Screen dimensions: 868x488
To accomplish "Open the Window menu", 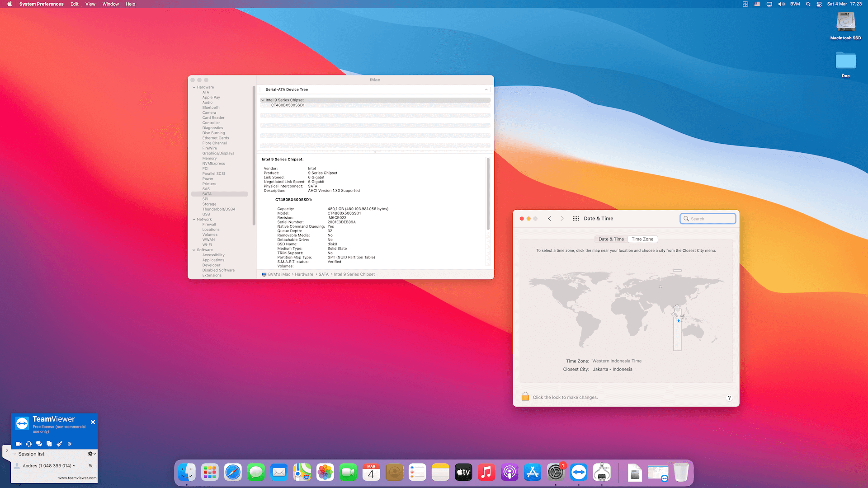I will (x=110, y=4).
